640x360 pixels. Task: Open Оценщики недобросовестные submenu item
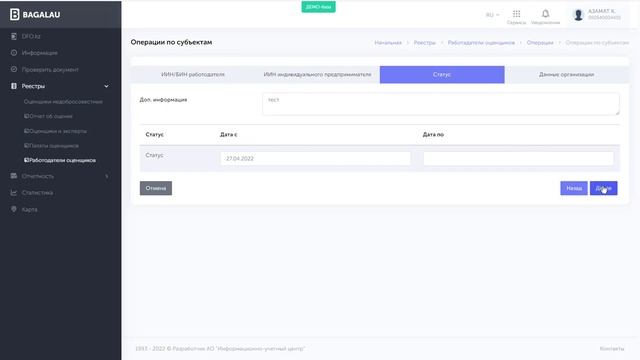pos(63,102)
